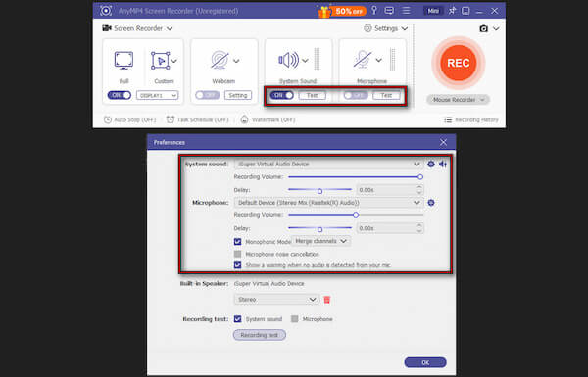588x377 pixels.
Task: Click the AnyMP4 Screen Recorder logo icon
Action: 106,11
